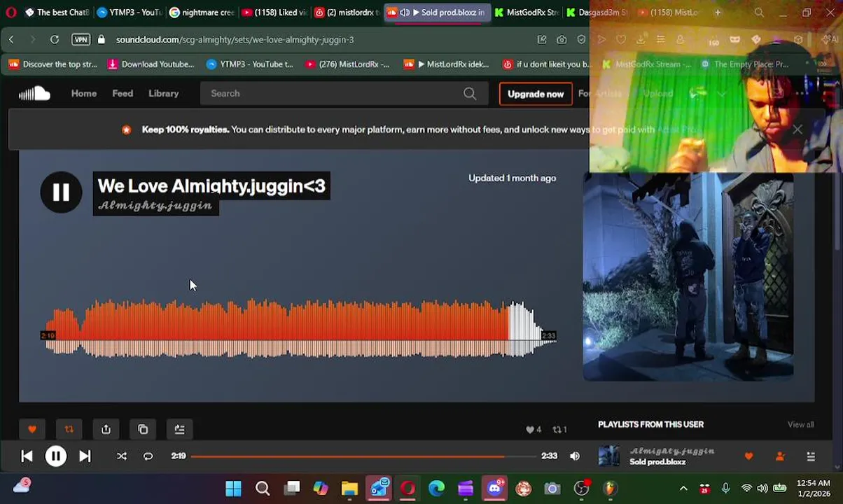This screenshot has height=504, width=843.
Task: Open Sold prod.bloxz track from player bar
Action: click(657, 462)
